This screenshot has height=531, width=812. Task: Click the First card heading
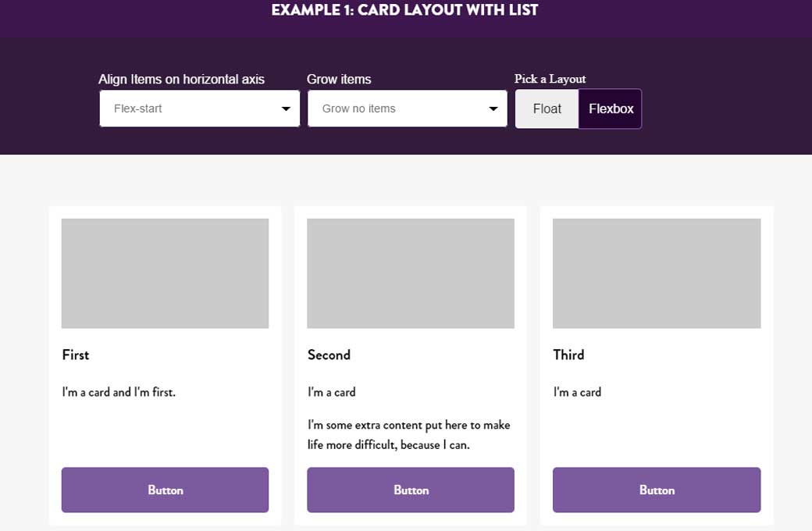75,355
